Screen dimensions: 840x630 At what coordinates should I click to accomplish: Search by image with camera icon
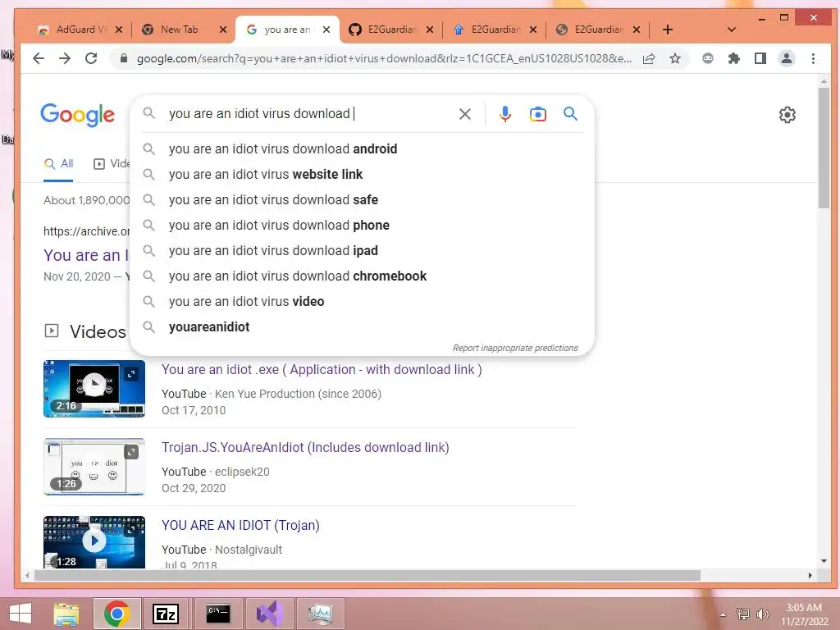(538, 113)
